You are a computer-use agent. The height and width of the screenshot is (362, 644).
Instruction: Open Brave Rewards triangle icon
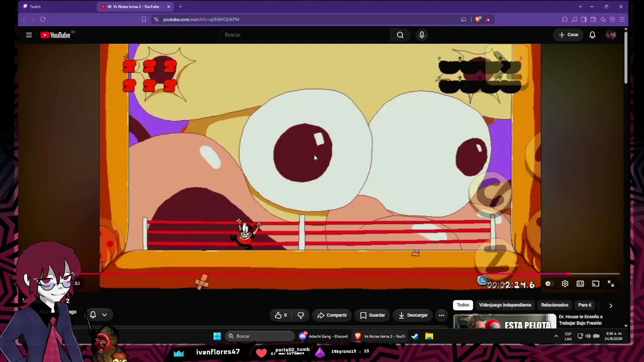[x=488, y=19]
